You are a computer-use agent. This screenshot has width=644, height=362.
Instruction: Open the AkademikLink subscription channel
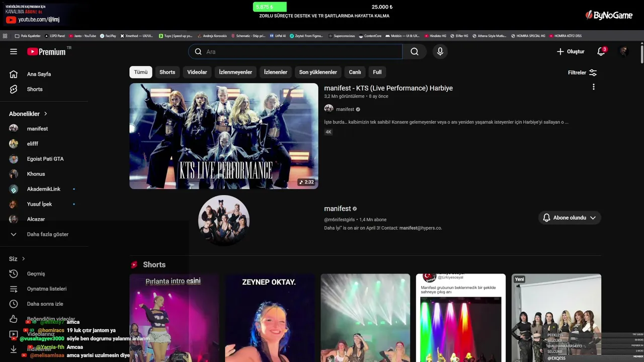click(x=44, y=189)
